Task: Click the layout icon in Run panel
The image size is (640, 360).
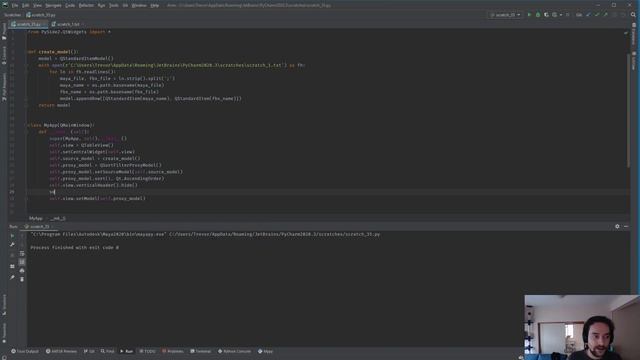Action: (12, 266)
